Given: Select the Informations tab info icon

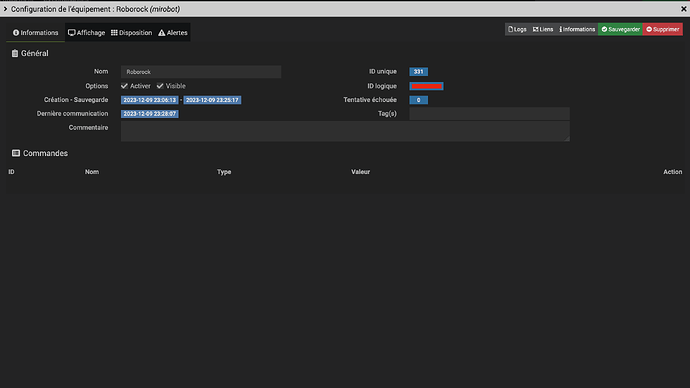Looking at the screenshot, I should (x=16, y=33).
